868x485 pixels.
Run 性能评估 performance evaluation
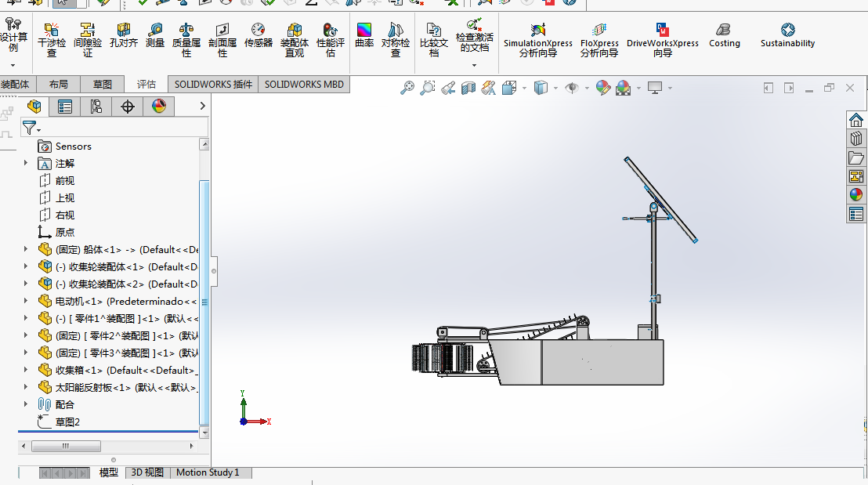331,40
